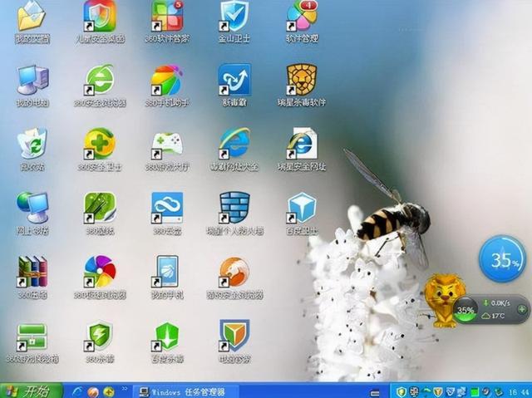The image size is (532, 398).
Task: Open the Baidu Guard blue cube icon
Action: coord(302,208)
